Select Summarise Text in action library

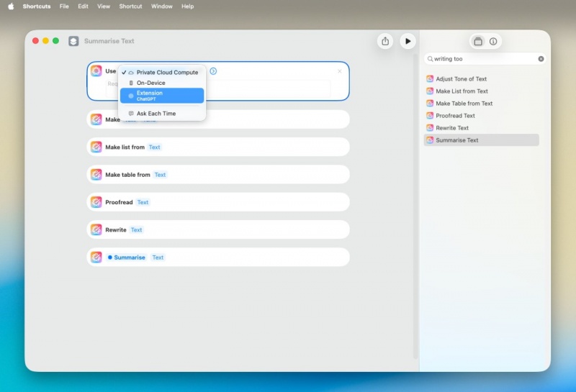[x=481, y=140]
